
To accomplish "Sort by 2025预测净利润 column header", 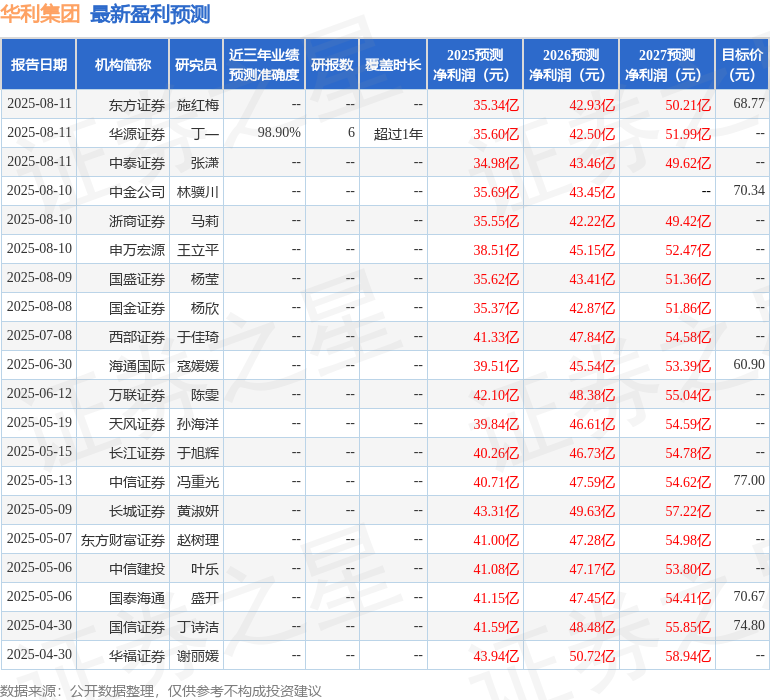I will coord(475,65).
